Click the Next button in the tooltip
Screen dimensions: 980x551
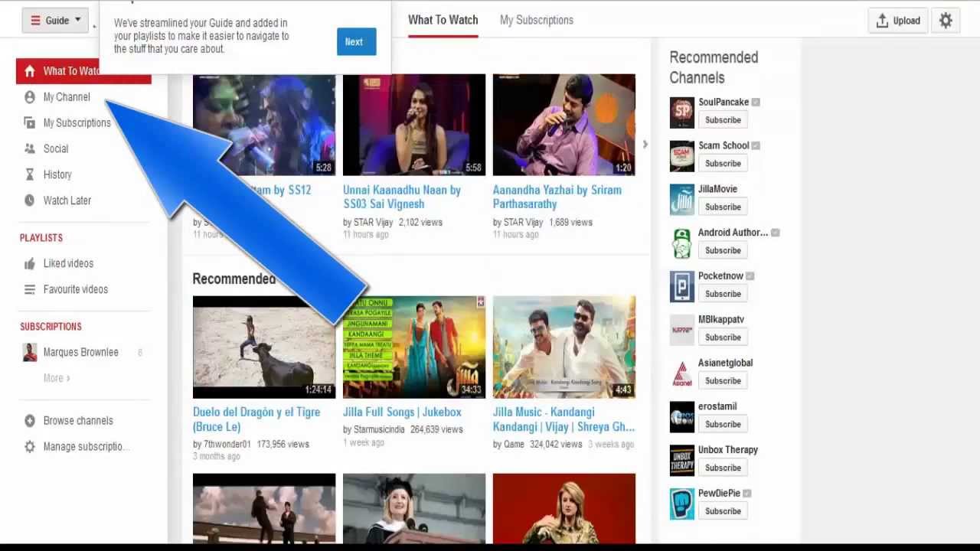tap(356, 42)
